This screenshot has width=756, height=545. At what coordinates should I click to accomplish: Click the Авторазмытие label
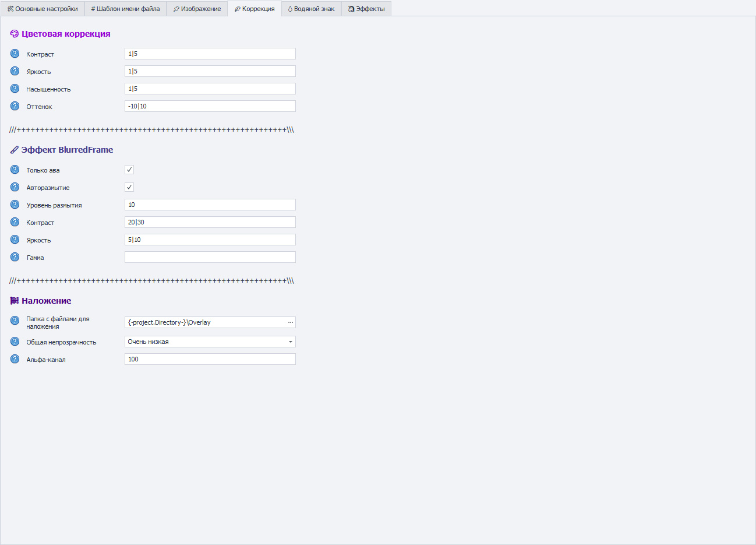click(x=48, y=188)
